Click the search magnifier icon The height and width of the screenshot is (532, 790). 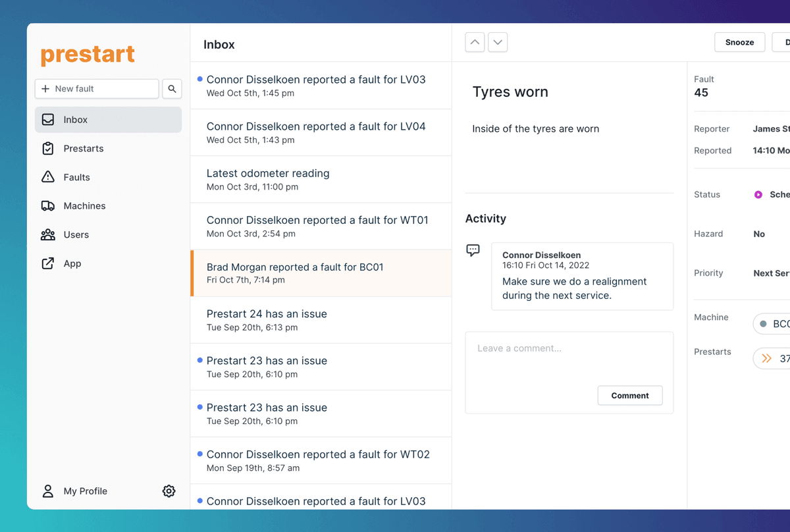click(x=172, y=89)
